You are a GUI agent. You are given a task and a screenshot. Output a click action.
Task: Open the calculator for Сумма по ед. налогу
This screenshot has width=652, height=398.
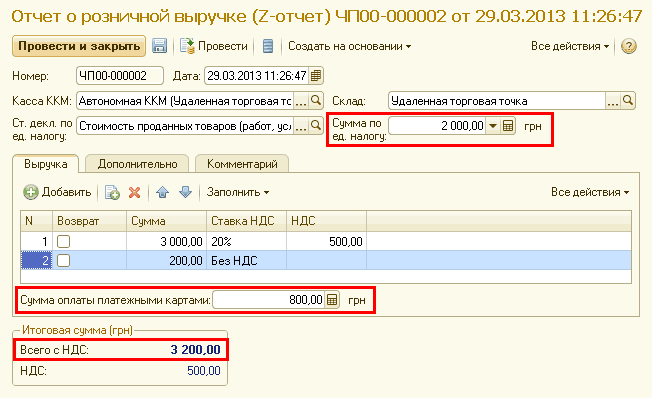tap(508, 126)
